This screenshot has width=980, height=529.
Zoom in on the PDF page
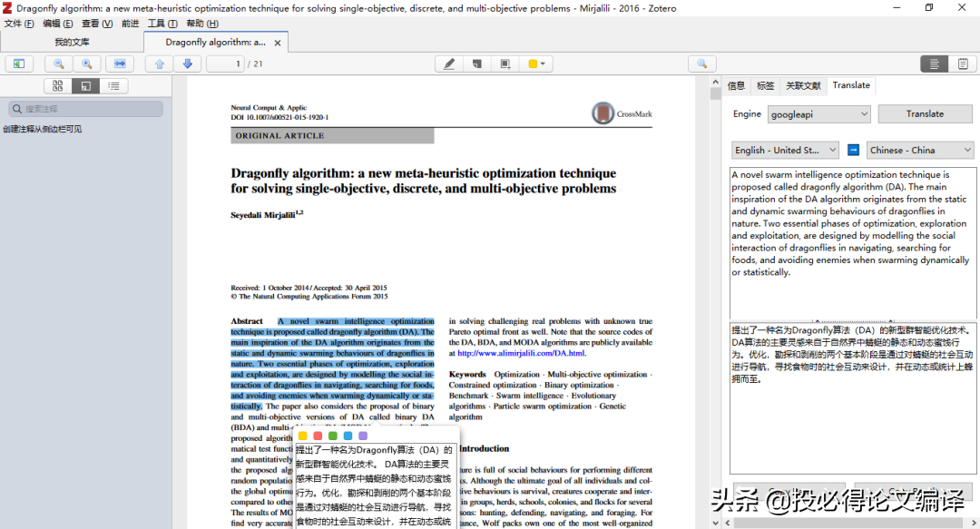click(87, 64)
